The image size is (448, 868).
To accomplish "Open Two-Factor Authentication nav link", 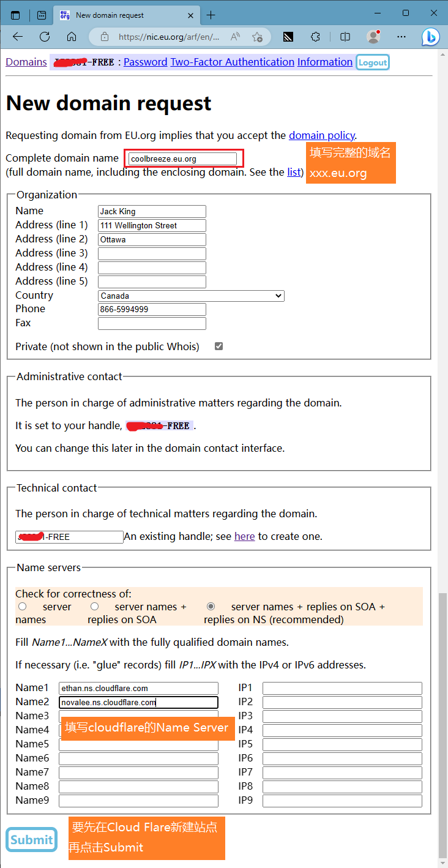I will click(x=232, y=62).
